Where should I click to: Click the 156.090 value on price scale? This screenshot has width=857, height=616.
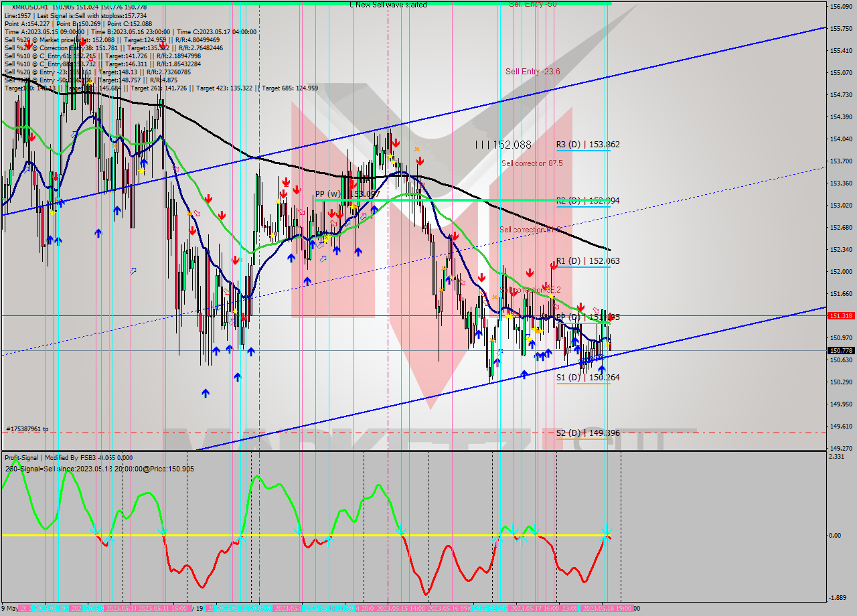[840, 7]
